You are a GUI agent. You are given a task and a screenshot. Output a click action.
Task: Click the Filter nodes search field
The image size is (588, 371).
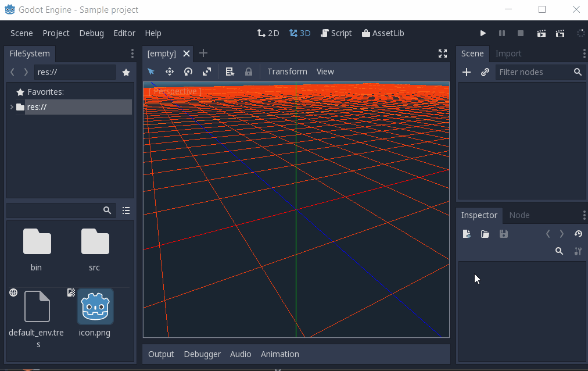tap(533, 72)
